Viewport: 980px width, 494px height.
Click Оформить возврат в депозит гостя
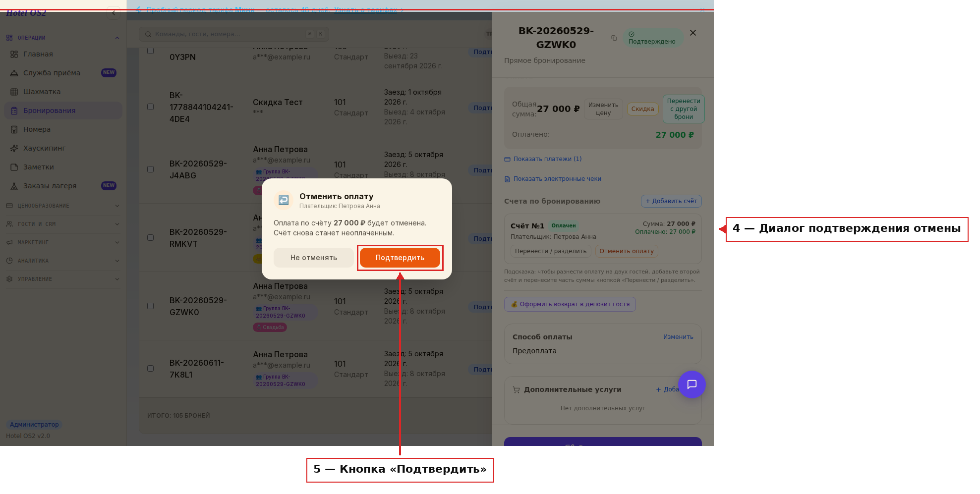(x=570, y=304)
